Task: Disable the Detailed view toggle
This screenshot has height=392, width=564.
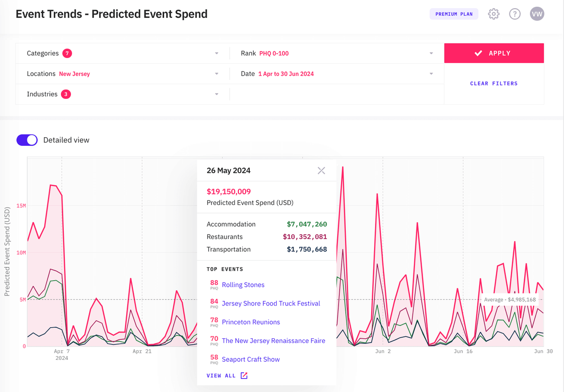Action: click(27, 140)
